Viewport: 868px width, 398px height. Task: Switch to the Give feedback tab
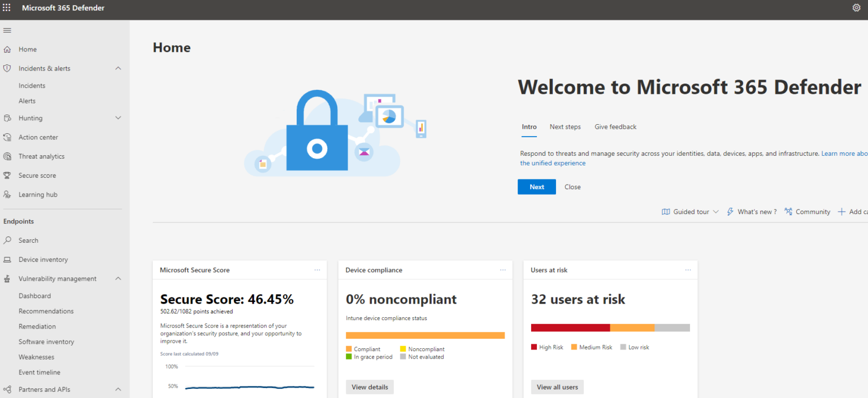(615, 127)
